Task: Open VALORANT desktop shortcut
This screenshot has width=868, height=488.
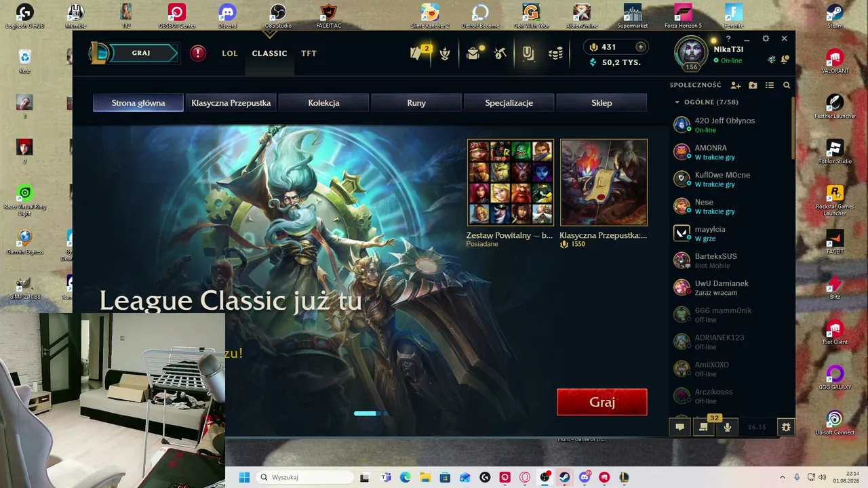Action: [x=835, y=60]
